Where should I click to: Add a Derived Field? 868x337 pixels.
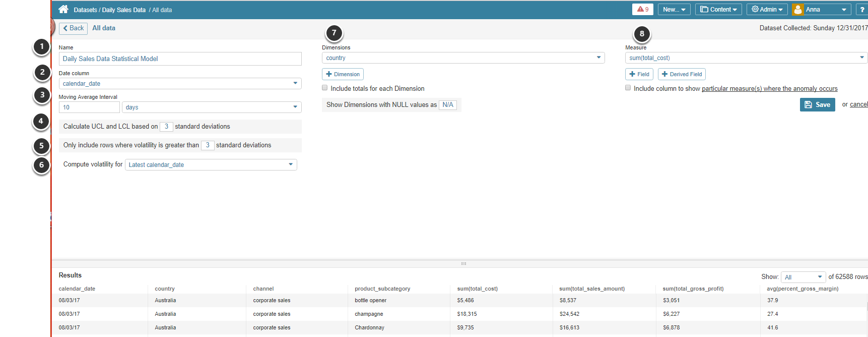[x=681, y=74]
